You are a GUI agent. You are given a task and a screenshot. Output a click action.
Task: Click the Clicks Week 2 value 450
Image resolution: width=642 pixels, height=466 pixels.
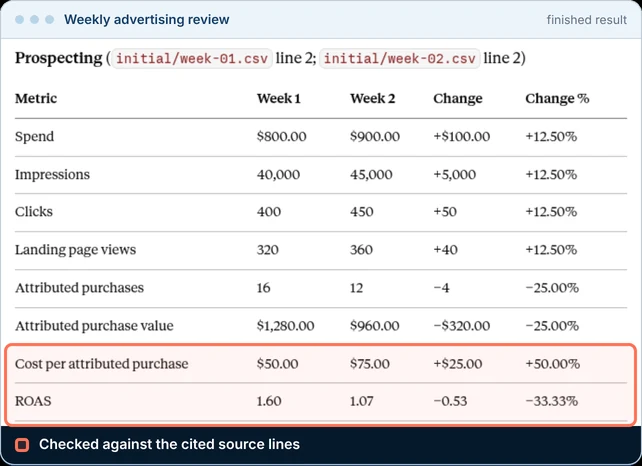(x=362, y=212)
